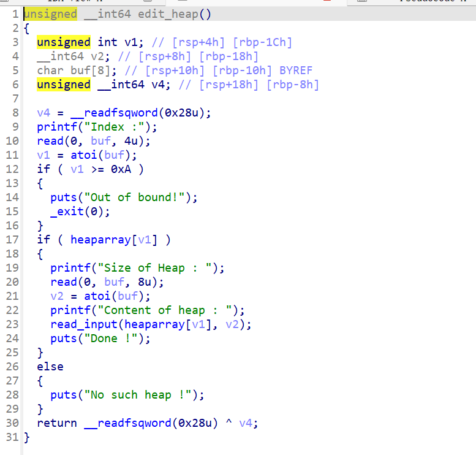Click the return keyword
Screen dimensions: 476x455
pyautogui.click(x=57, y=423)
